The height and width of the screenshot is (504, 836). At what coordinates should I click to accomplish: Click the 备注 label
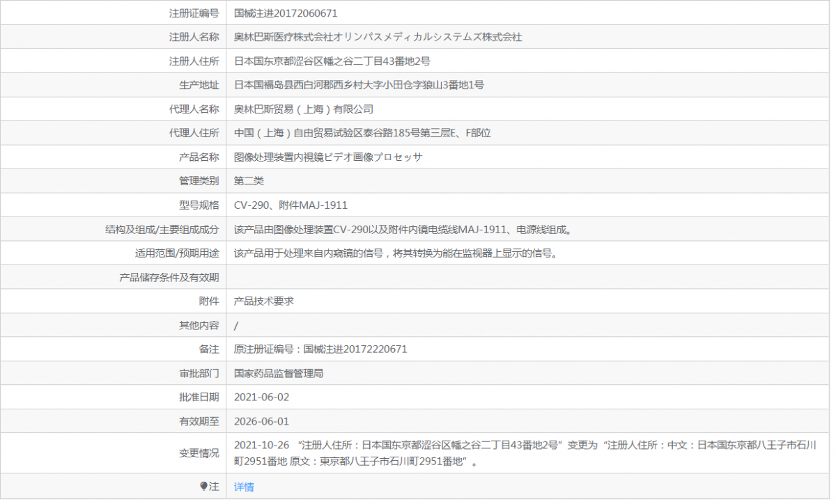209,349
